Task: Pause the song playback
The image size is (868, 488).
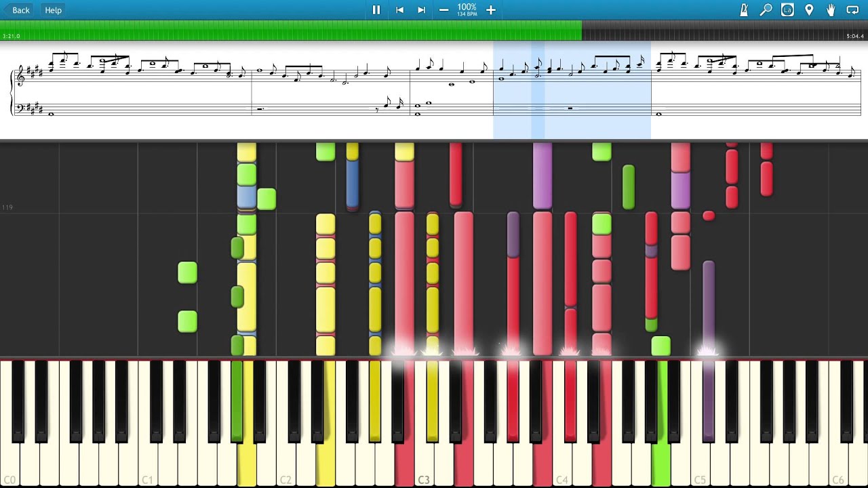Action: coord(376,10)
